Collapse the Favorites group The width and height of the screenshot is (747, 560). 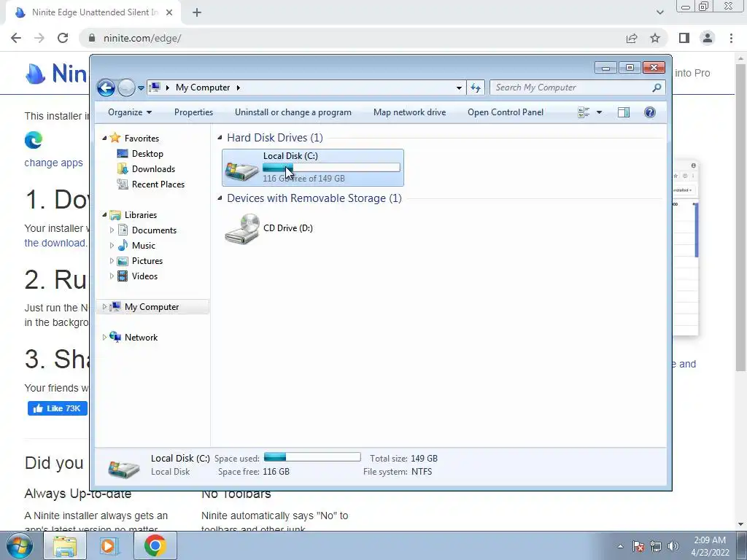(104, 138)
